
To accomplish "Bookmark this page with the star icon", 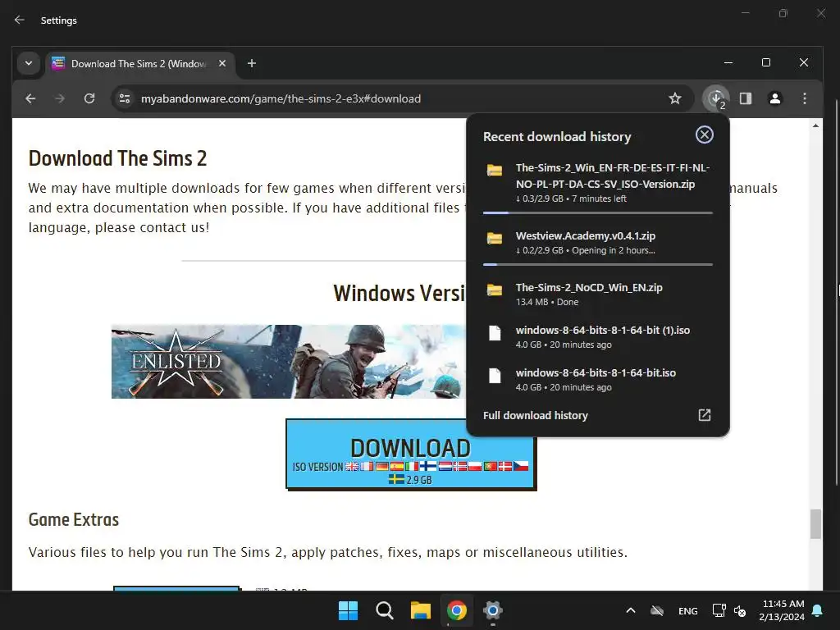I will coord(675,98).
